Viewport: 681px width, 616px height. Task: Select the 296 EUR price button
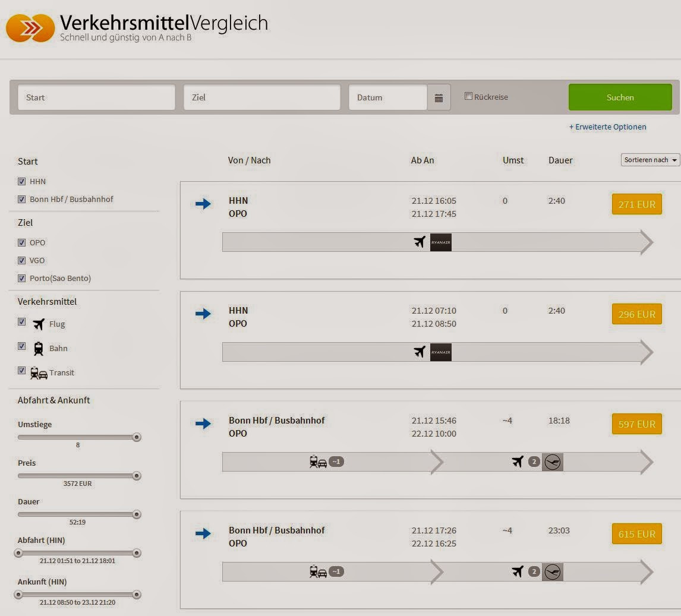coord(636,314)
